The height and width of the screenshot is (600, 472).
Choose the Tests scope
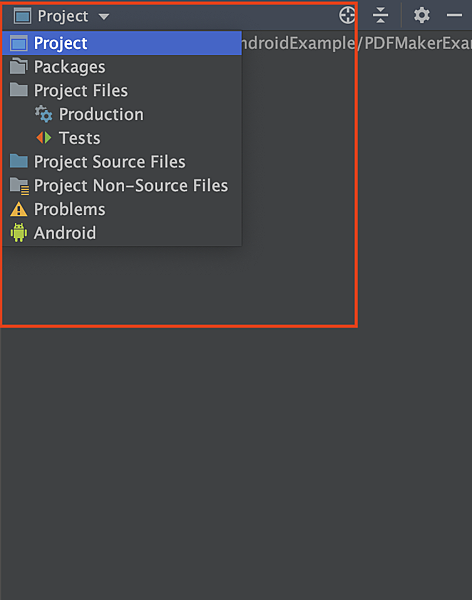pos(122,138)
